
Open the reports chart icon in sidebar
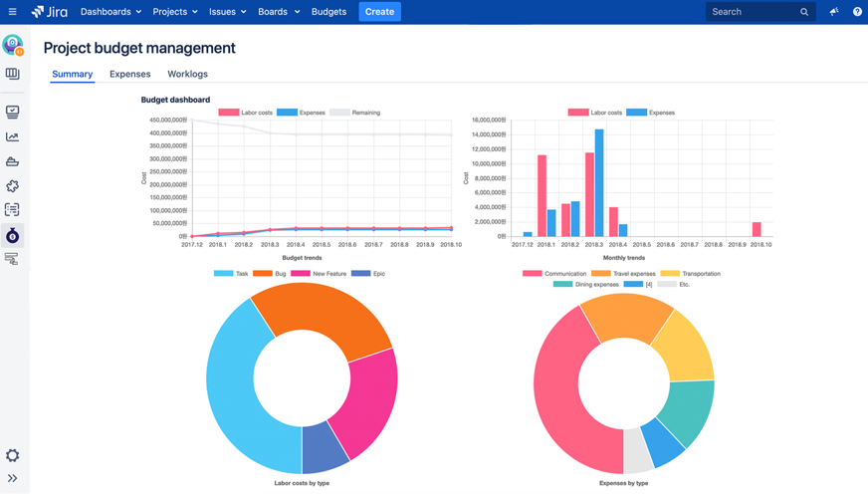pyautogui.click(x=12, y=137)
